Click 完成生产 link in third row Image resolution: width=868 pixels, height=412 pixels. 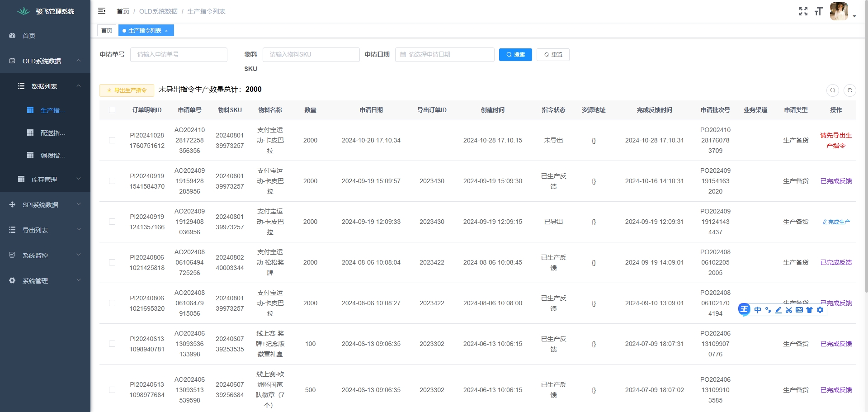pos(836,222)
